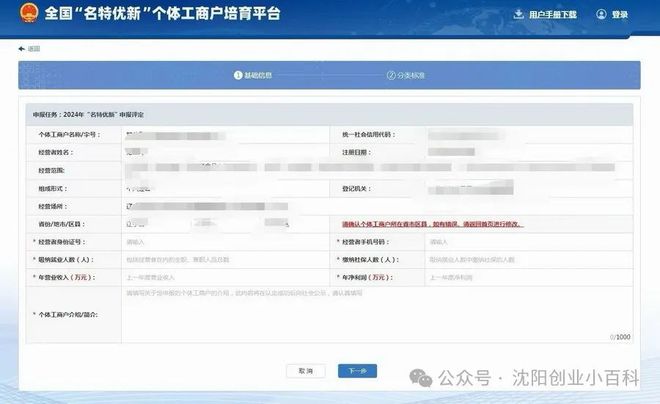This screenshot has width=660, height=404.
Task: Click the 个体工商户介绍/简介 text area
Action: pyautogui.click(x=377, y=315)
